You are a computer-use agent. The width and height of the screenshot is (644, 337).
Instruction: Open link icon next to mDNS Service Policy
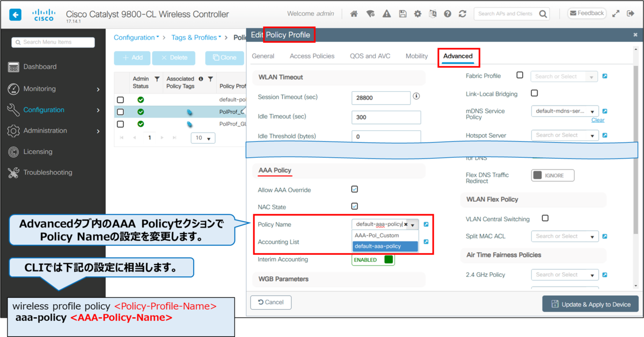click(605, 111)
